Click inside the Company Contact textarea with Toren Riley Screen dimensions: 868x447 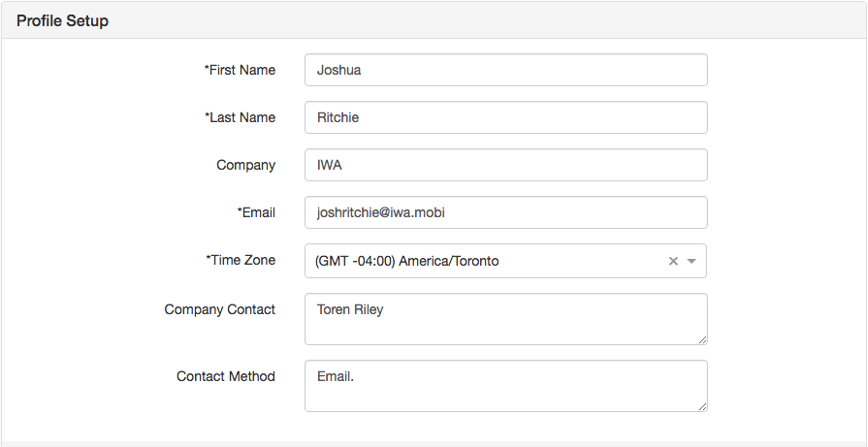(x=506, y=319)
